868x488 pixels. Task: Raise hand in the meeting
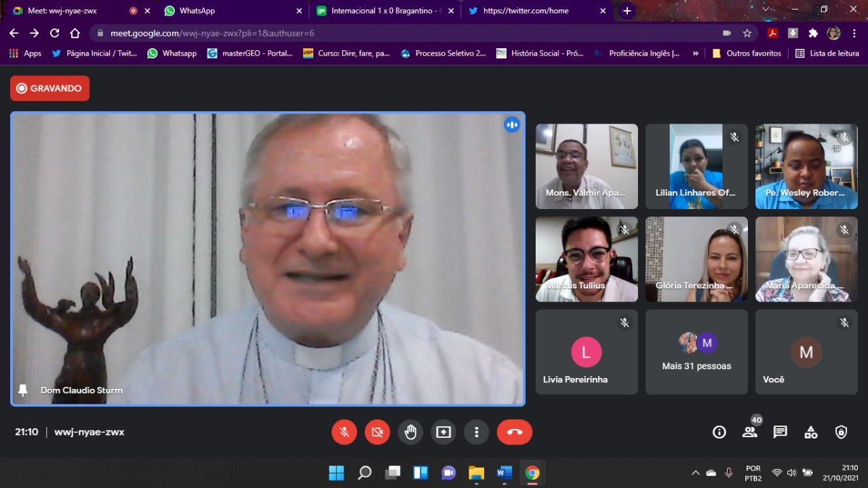click(410, 432)
